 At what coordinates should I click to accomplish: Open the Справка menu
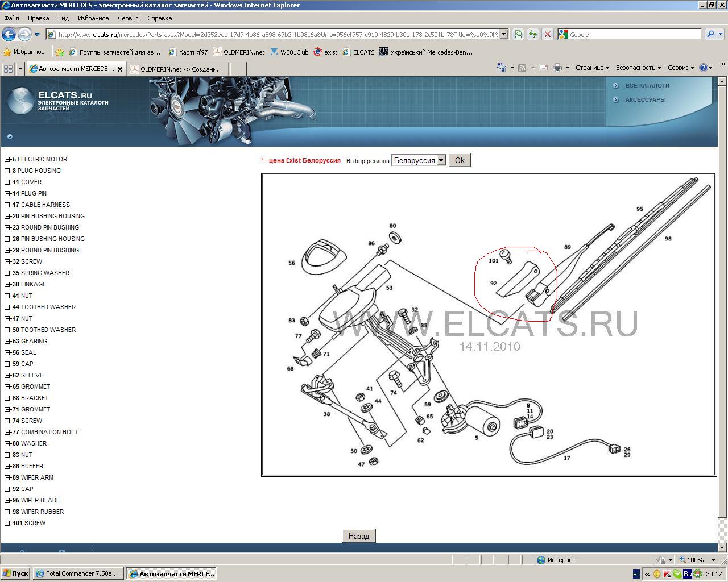pos(160,18)
